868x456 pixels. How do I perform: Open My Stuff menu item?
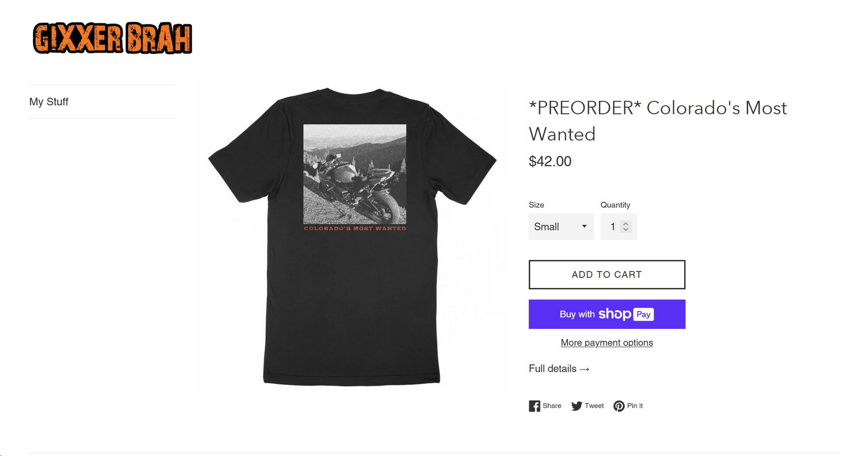49,102
